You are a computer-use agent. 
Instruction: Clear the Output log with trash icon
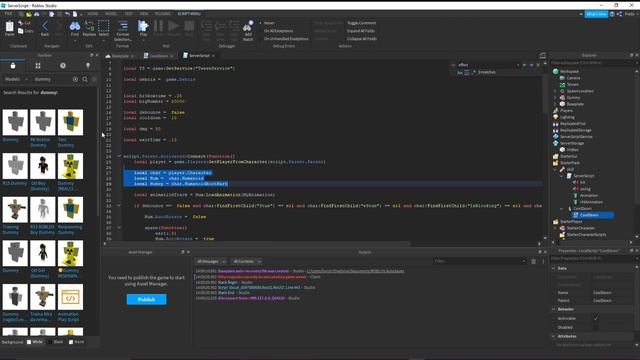coord(533,261)
